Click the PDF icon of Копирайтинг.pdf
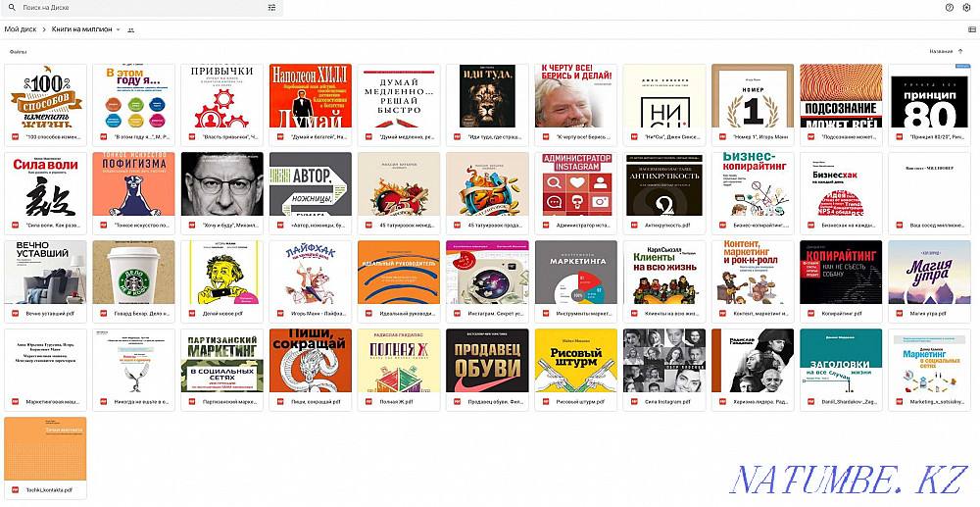 pyautogui.click(x=810, y=313)
